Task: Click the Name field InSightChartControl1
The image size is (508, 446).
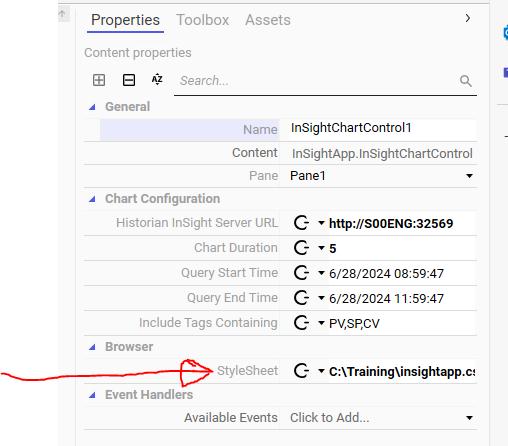Action: 378,129
